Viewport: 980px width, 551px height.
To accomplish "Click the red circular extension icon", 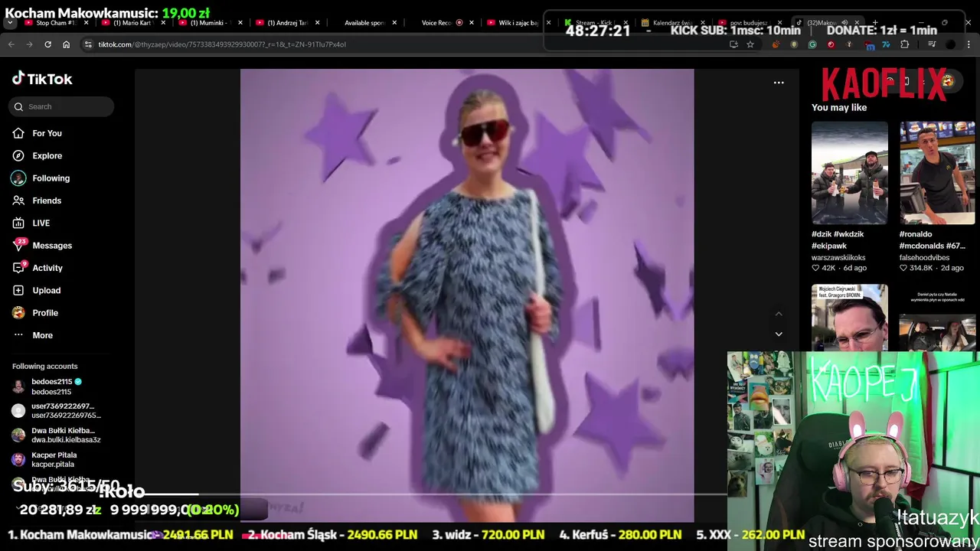I will pos(831,44).
